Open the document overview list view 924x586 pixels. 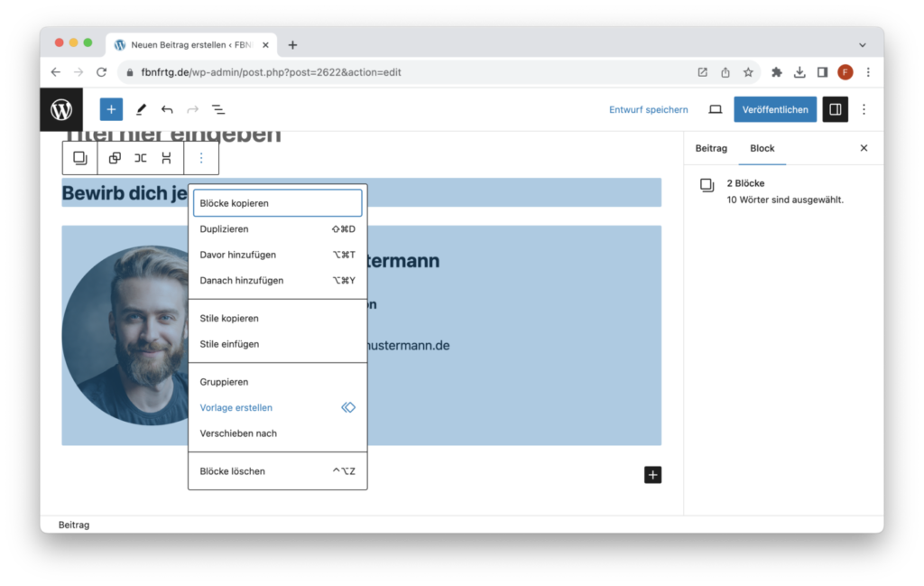tap(218, 109)
